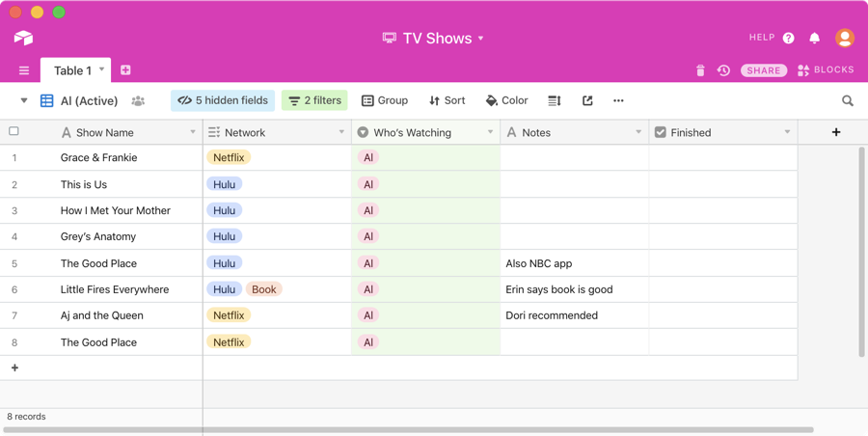
Task: Click the SHARE button
Action: point(763,70)
